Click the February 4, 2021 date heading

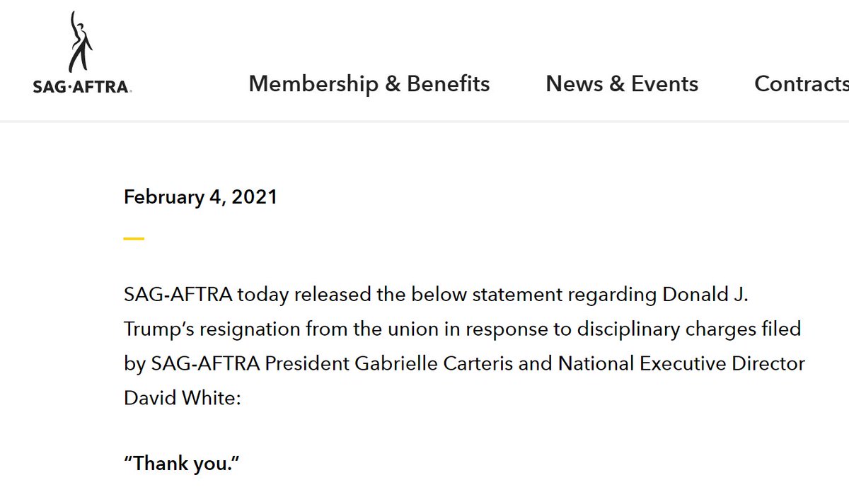click(x=200, y=197)
